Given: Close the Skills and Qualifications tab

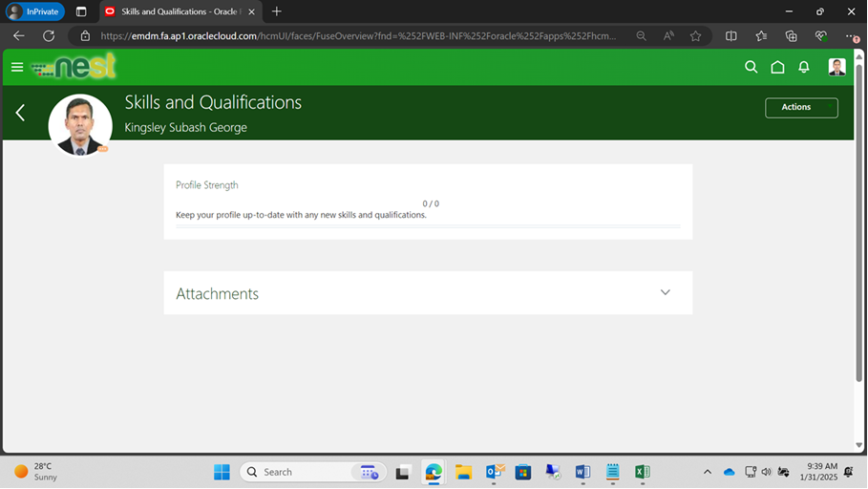Looking at the screenshot, I should click(251, 11).
